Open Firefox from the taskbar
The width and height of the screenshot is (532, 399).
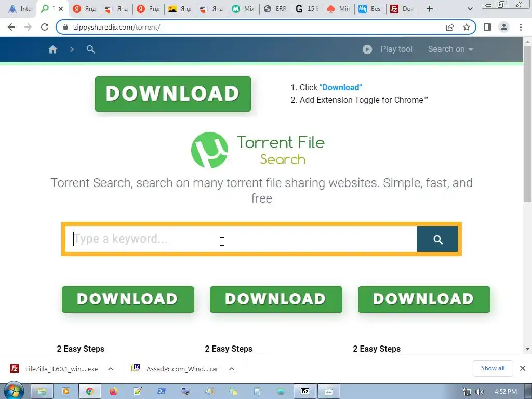[114, 392]
